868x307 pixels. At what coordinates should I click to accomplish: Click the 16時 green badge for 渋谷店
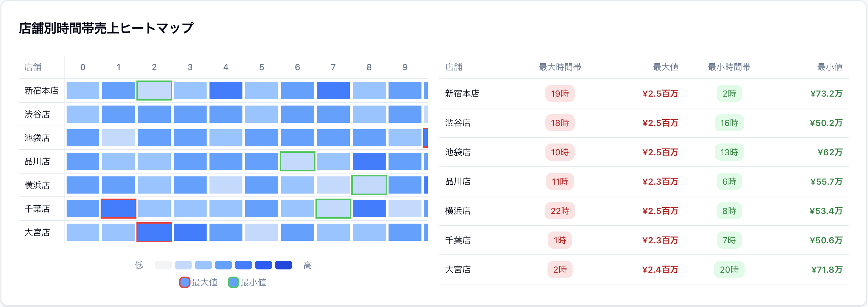pyautogui.click(x=729, y=123)
